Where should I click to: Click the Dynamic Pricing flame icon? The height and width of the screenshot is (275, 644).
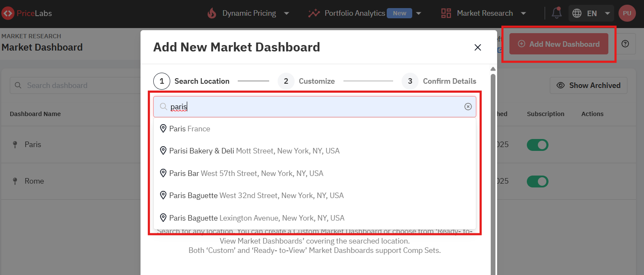212,13
